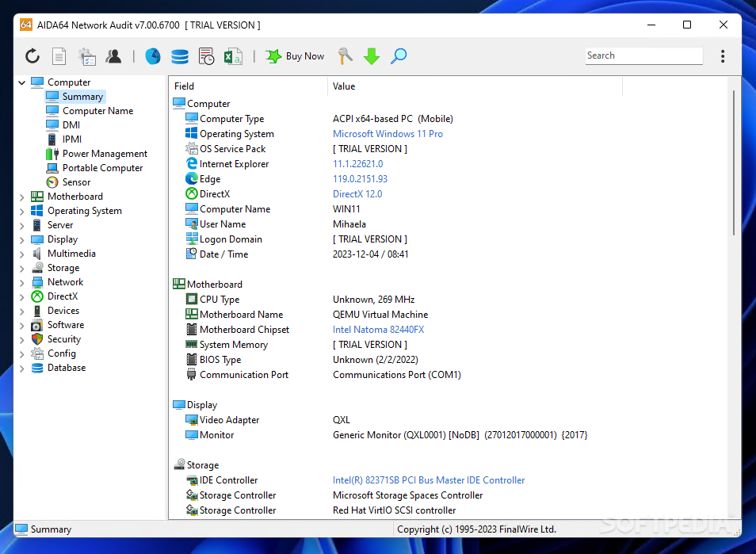
Task: Open the three-dot vertical menu
Action: [723, 56]
